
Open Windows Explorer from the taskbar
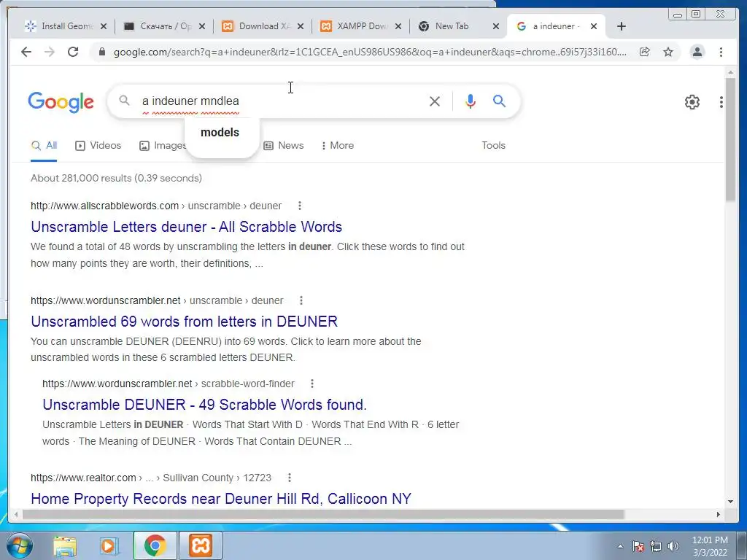pyautogui.click(x=65, y=545)
